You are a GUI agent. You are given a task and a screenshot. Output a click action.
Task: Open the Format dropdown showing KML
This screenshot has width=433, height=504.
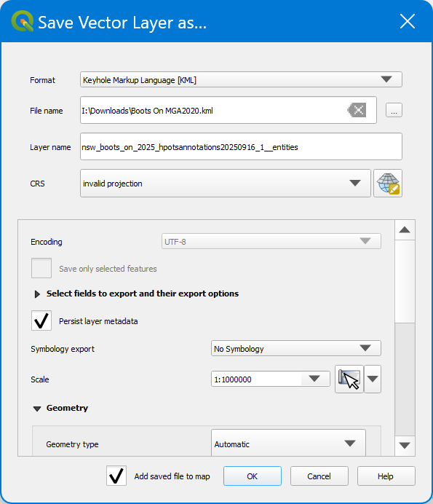(x=241, y=79)
